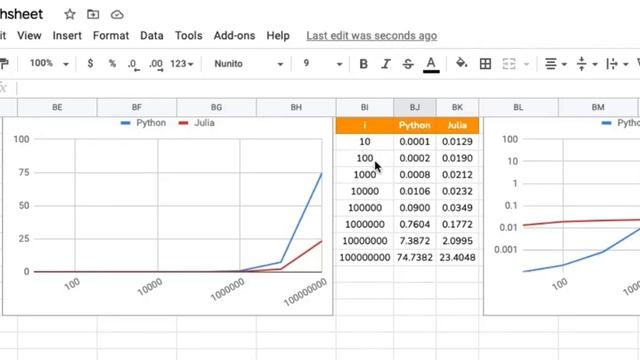Click the merge cells icon
Image resolution: width=640 pixels, height=360 pixels.
pos(509,64)
